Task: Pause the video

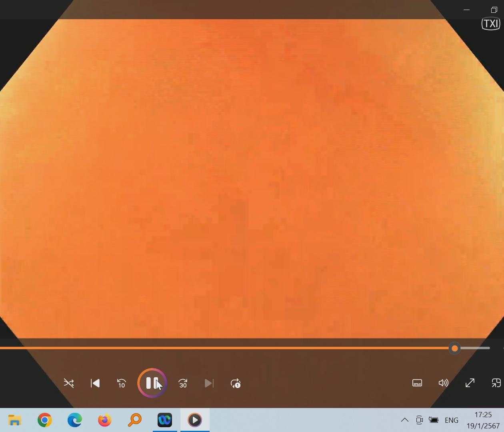Action: [x=152, y=383]
